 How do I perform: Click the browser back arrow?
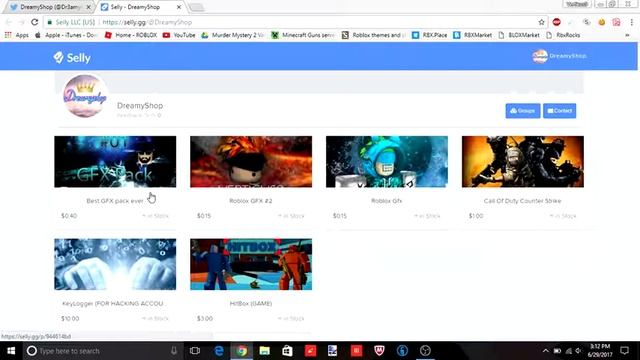pyautogui.click(x=9, y=22)
